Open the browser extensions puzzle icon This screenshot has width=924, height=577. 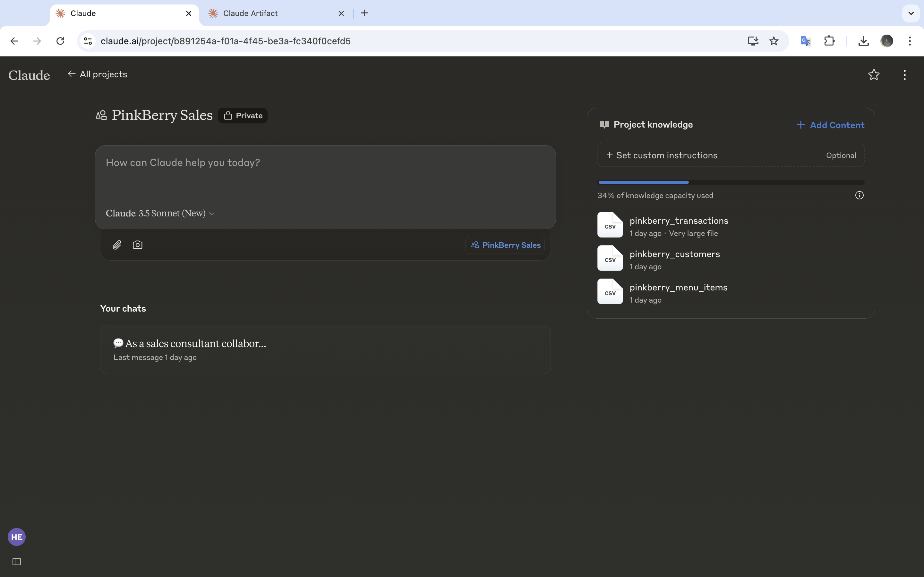point(829,41)
